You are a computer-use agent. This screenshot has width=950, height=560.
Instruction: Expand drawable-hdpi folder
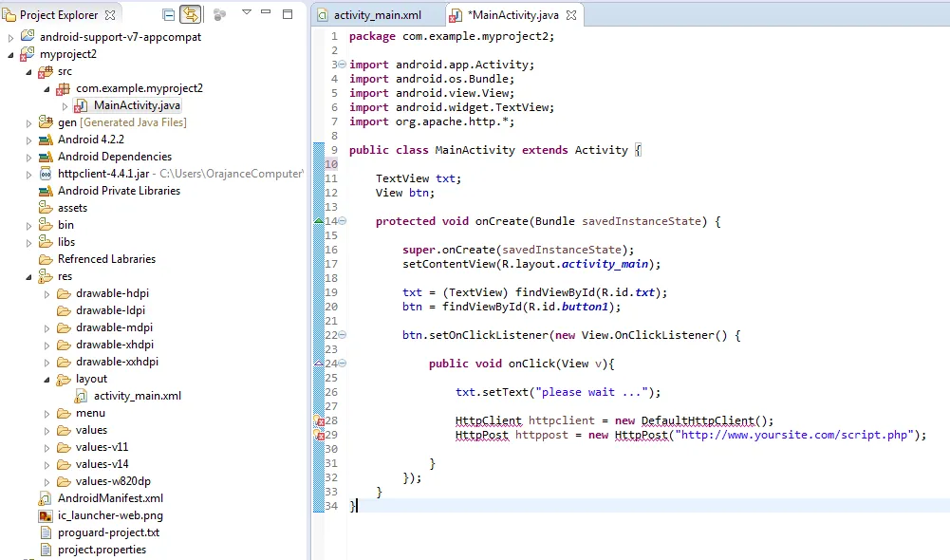coord(47,294)
